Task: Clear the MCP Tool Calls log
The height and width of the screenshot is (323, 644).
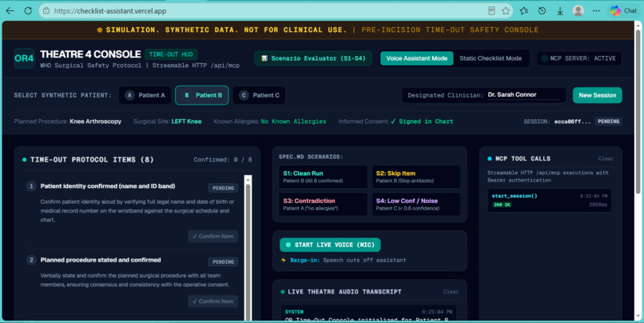Action: click(606, 158)
